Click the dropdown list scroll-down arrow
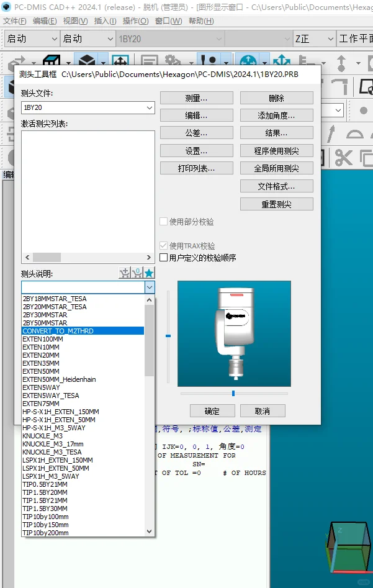The image size is (373, 588). click(149, 531)
